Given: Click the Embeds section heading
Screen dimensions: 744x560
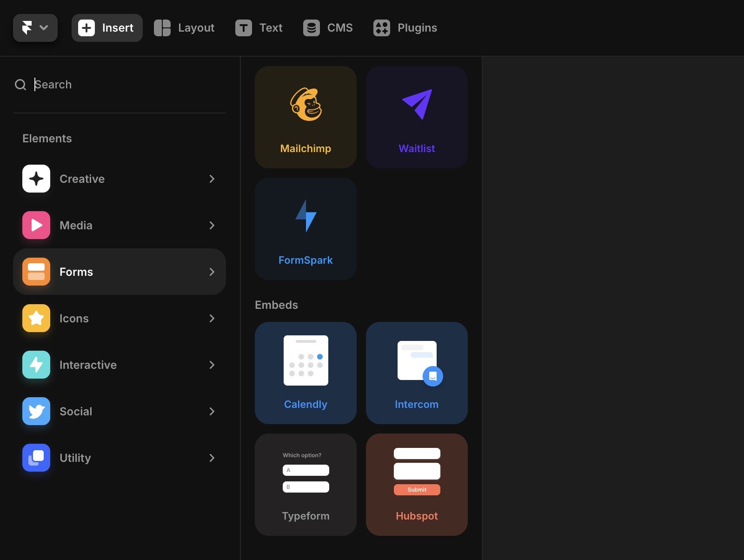Looking at the screenshot, I should 276,305.
